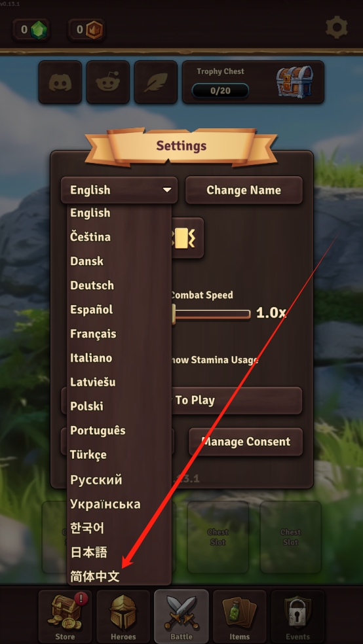The height and width of the screenshot is (644, 363).
Task: Open the settings gear icon
Action: [x=337, y=28]
